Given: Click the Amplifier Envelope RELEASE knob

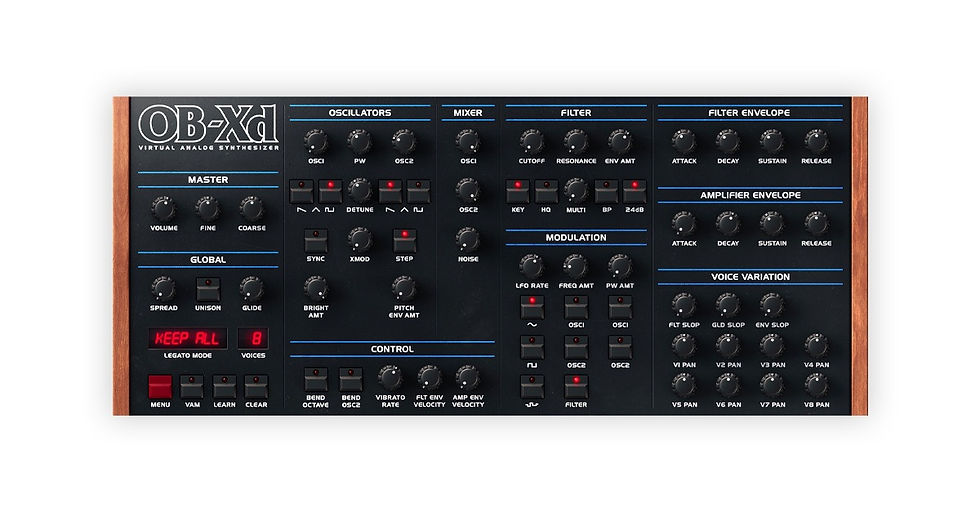Looking at the screenshot, I should (816, 224).
